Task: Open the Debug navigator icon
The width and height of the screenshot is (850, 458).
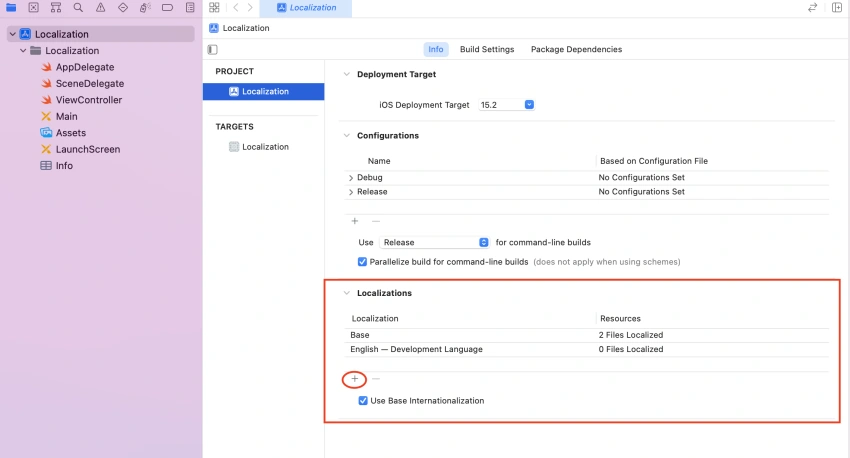Action: (x=145, y=8)
